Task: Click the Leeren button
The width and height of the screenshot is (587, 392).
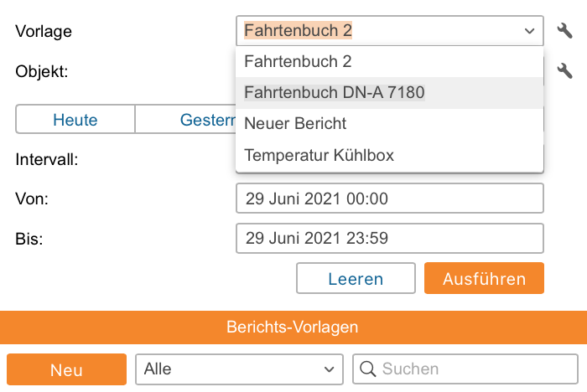Action: coord(356,279)
